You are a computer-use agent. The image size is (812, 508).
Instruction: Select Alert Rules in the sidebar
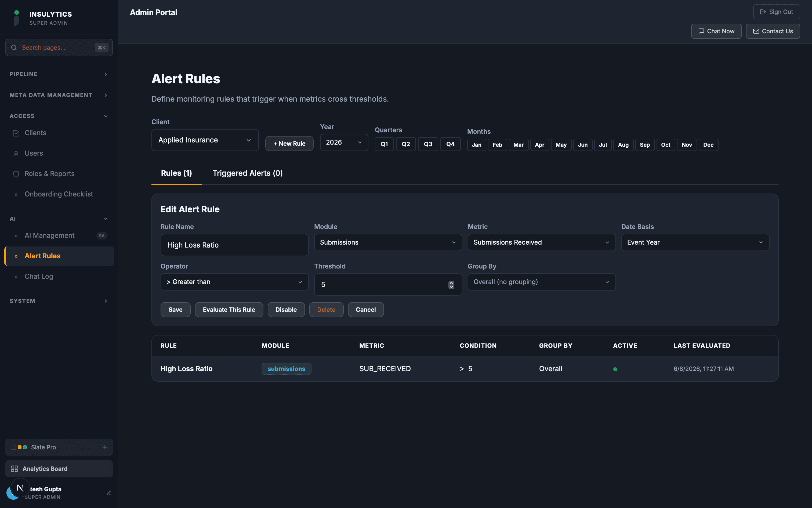pyautogui.click(x=59, y=256)
